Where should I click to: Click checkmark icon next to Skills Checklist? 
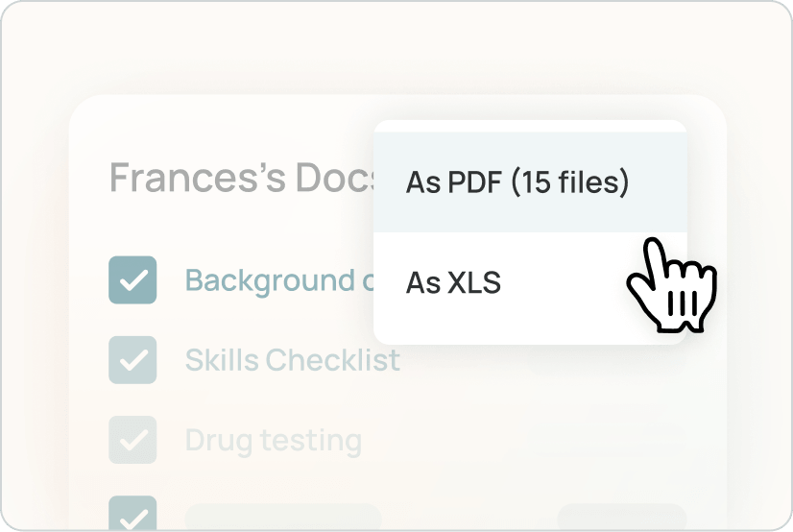point(132,360)
